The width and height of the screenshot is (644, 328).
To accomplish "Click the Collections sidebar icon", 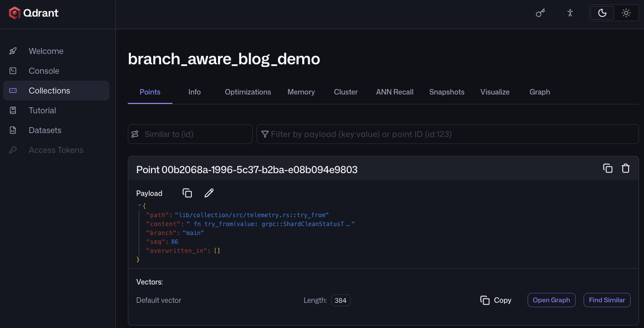I will point(13,91).
